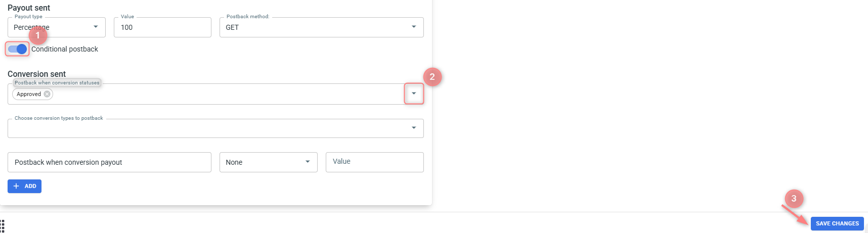This screenshot has width=868, height=233.
Task: Open the None operator dropdown
Action: coord(269,162)
